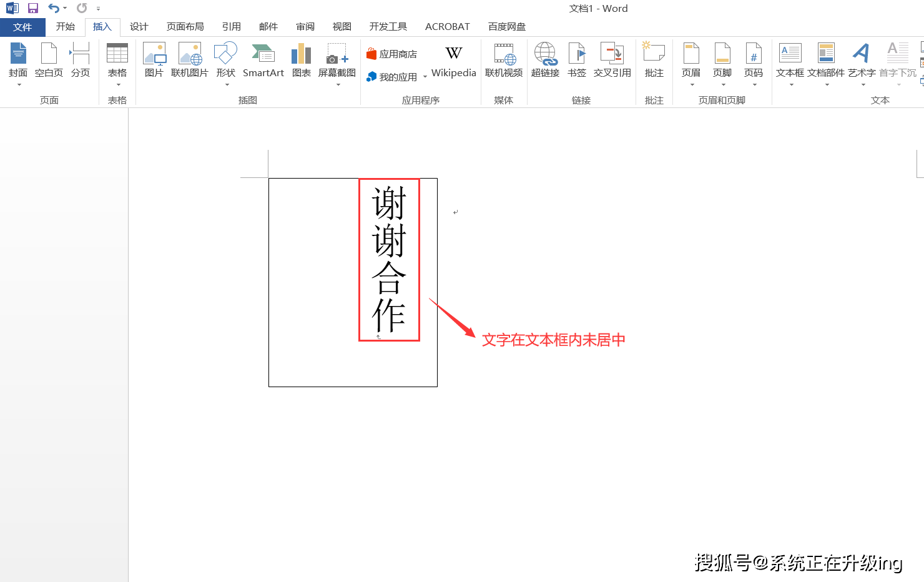Insert a chart with 图表

pos(302,61)
